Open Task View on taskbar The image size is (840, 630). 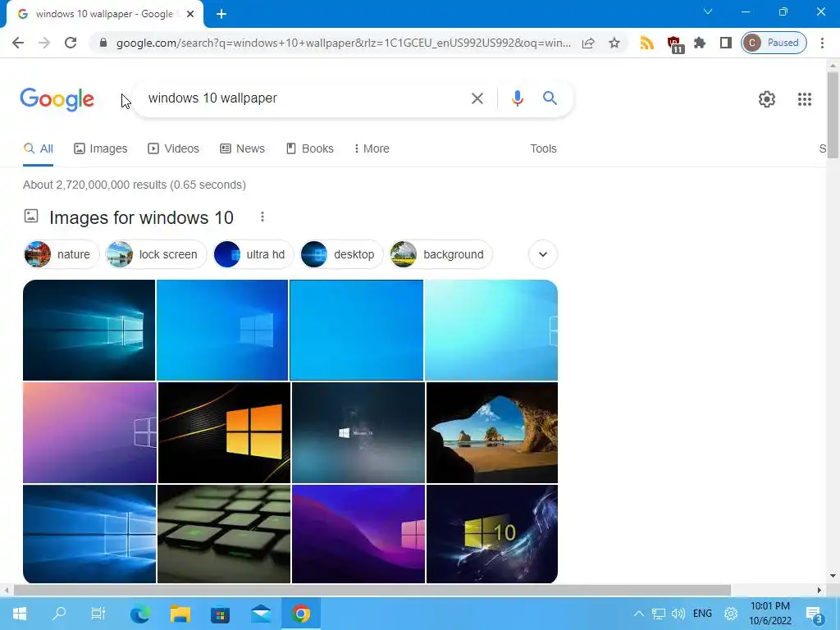click(x=98, y=614)
